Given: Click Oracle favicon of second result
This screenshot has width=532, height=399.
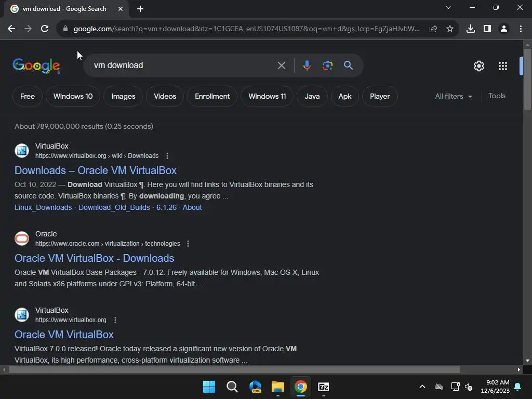Looking at the screenshot, I should 22,238.
